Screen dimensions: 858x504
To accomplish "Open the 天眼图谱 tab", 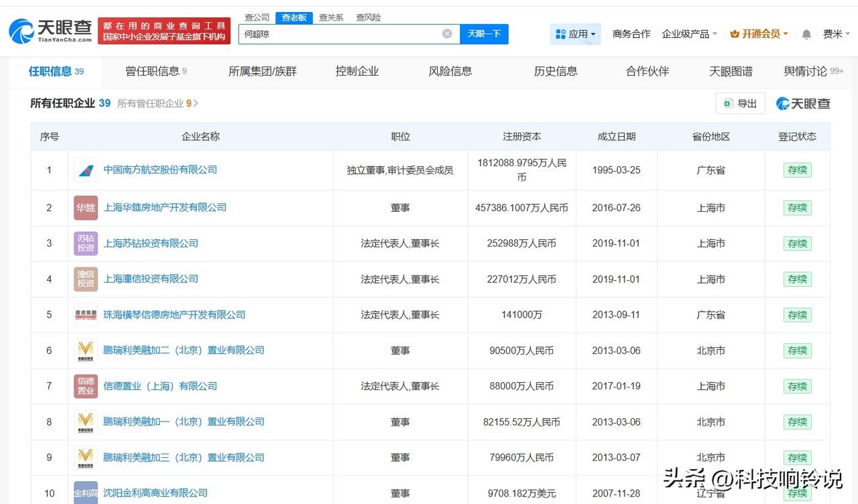I will tap(731, 71).
